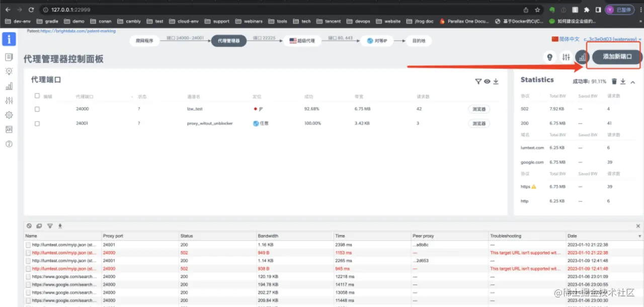Download the Statistics data
This screenshot has width=644, height=307.
pyautogui.click(x=623, y=81)
